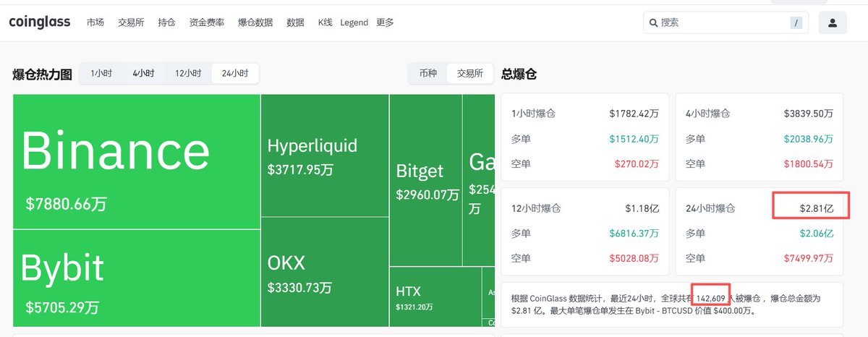Click the 4小时爆仓 $3839.50万 value
The width and height of the screenshot is (868, 337).
pos(809,114)
